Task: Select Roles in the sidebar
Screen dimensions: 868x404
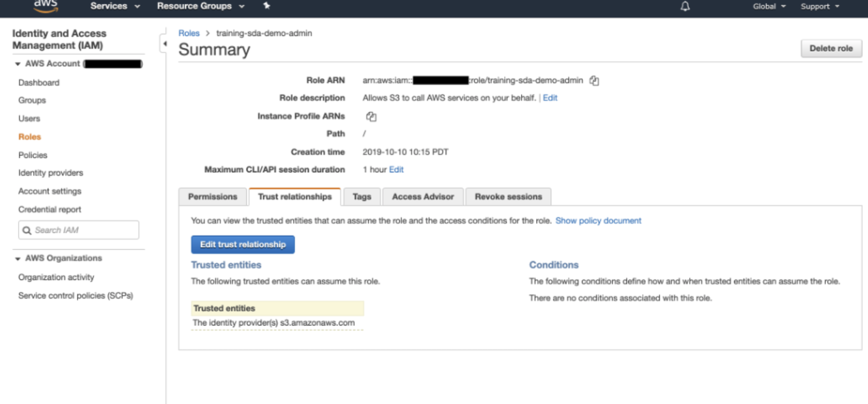Action: pyautogui.click(x=30, y=137)
